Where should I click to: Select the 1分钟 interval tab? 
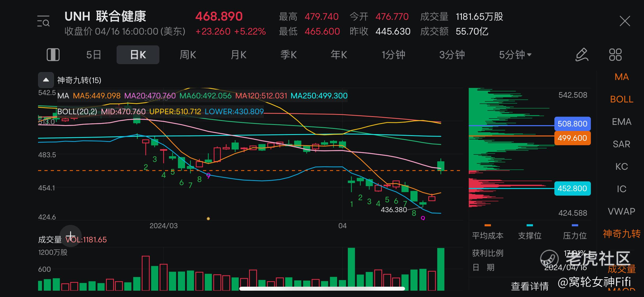click(393, 55)
